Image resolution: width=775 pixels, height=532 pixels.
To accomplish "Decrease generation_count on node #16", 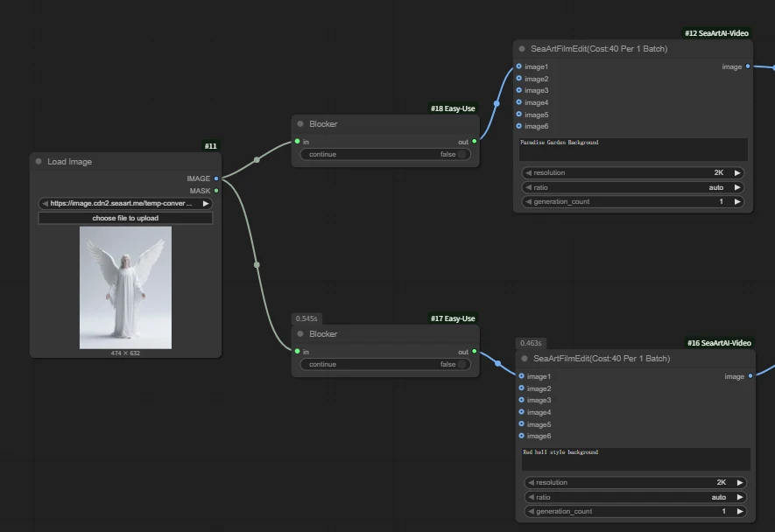I will click(531, 511).
